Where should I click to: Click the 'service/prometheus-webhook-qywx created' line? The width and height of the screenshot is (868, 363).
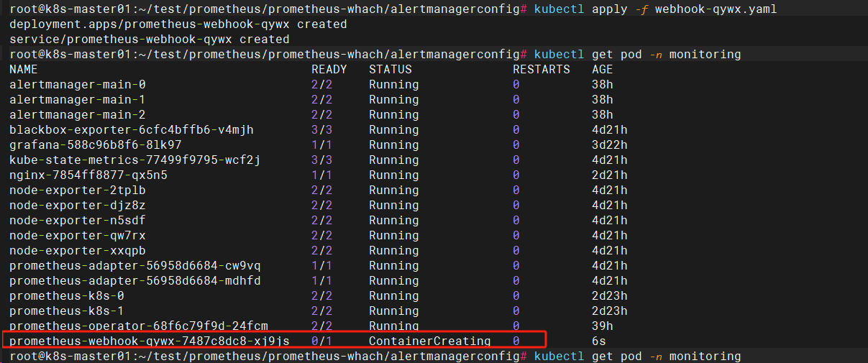[x=150, y=40]
